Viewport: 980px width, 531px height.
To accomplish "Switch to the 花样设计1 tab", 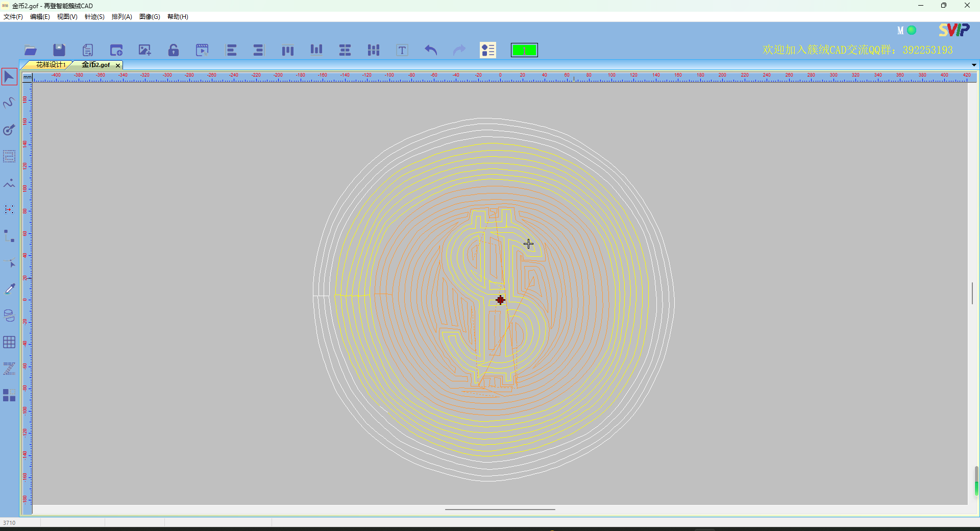I will pos(50,65).
